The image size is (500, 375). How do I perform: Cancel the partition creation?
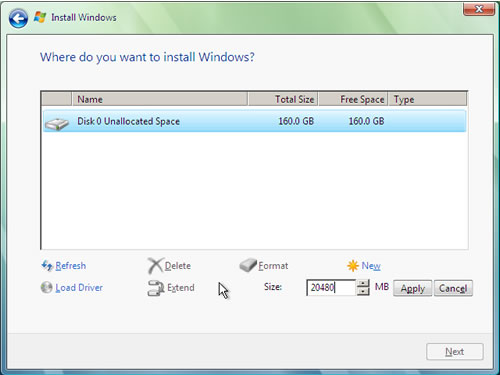click(x=453, y=288)
